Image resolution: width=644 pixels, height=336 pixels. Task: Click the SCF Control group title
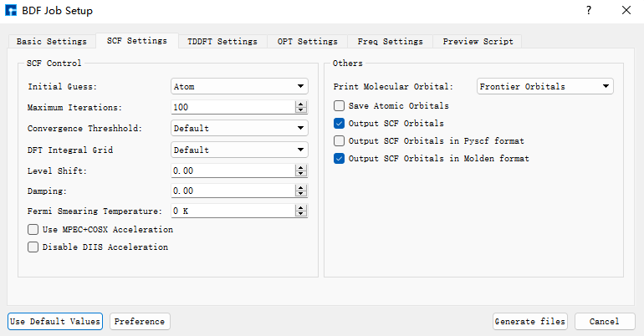pos(54,64)
